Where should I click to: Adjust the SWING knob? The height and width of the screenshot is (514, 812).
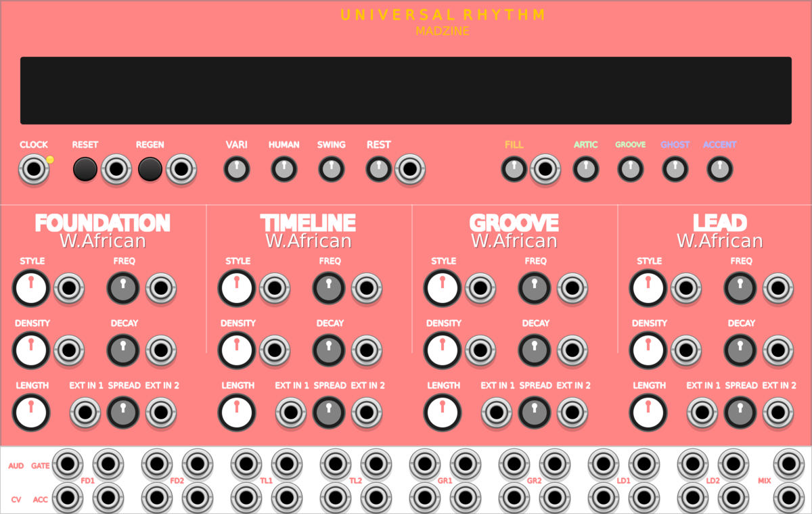click(331, 168)
